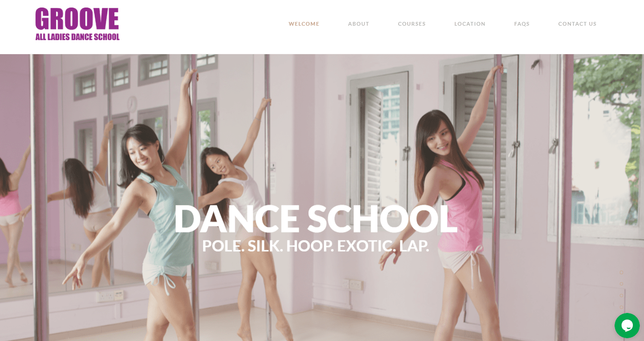Go to the fourth section dot indicator
Image resolution: width=644 pixels, height=341 pixels.
pyautogui.click(x=621, y=307)
